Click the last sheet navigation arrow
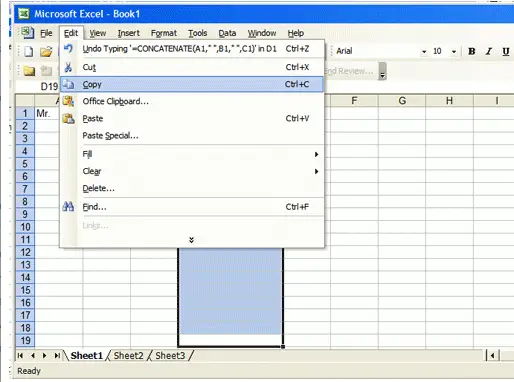Viewport: 514px width, 382px height. (57, 356)
